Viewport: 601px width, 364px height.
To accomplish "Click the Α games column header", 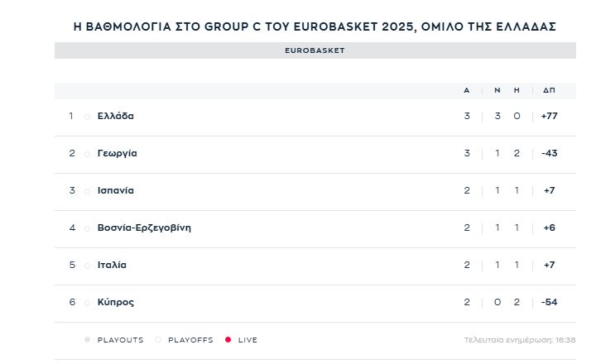I will click(466, 90).
